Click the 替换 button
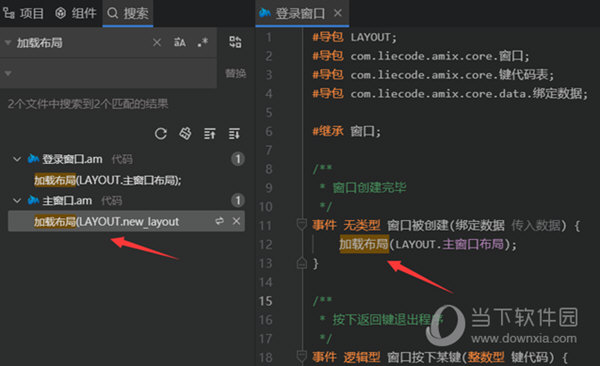The width and height of the screenshot is (600, 366). (x=235, y=73)
